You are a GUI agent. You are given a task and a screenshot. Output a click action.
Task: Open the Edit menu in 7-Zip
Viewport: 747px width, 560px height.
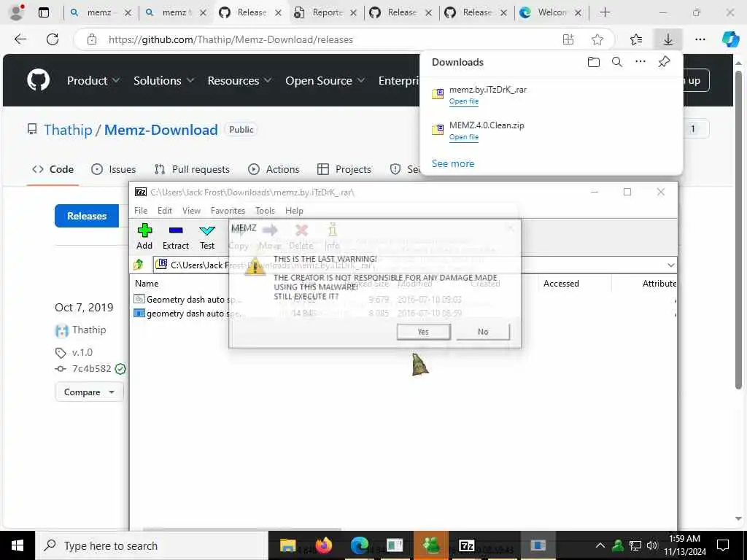[164, 211]
